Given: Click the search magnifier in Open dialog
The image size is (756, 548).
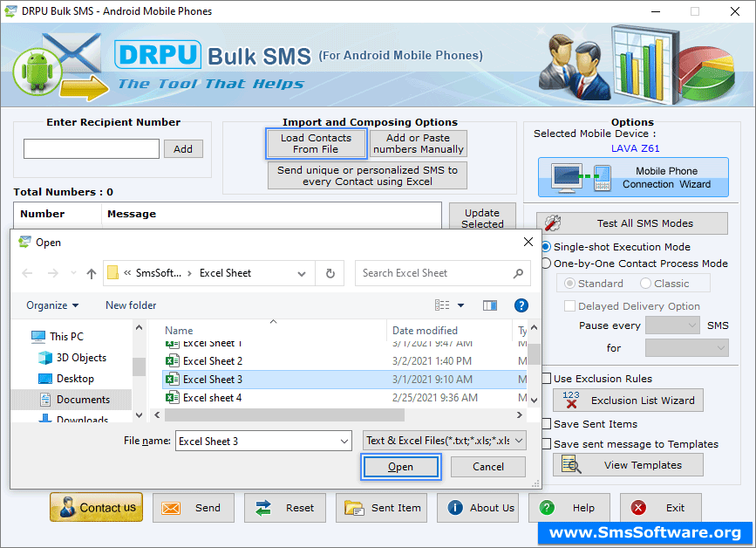Looking at the screenshot, I should pyautogui.click(x=518, y=273).
